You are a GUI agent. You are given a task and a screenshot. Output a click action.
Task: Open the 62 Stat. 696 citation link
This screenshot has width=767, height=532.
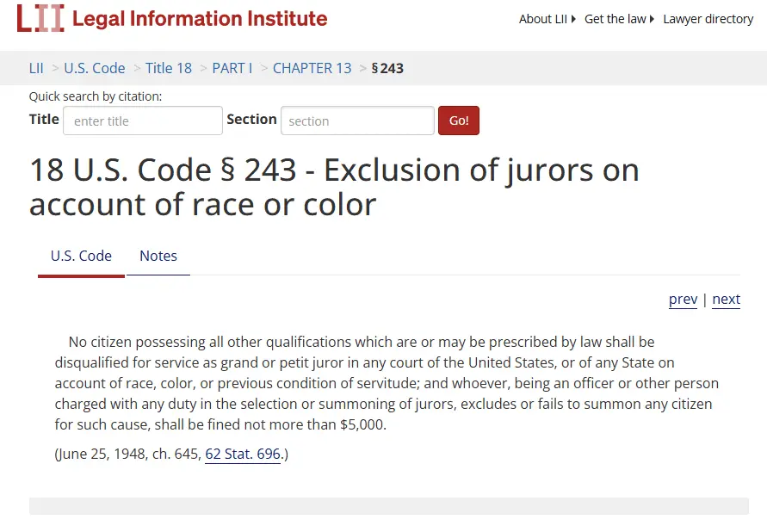[x=243, y=454]
